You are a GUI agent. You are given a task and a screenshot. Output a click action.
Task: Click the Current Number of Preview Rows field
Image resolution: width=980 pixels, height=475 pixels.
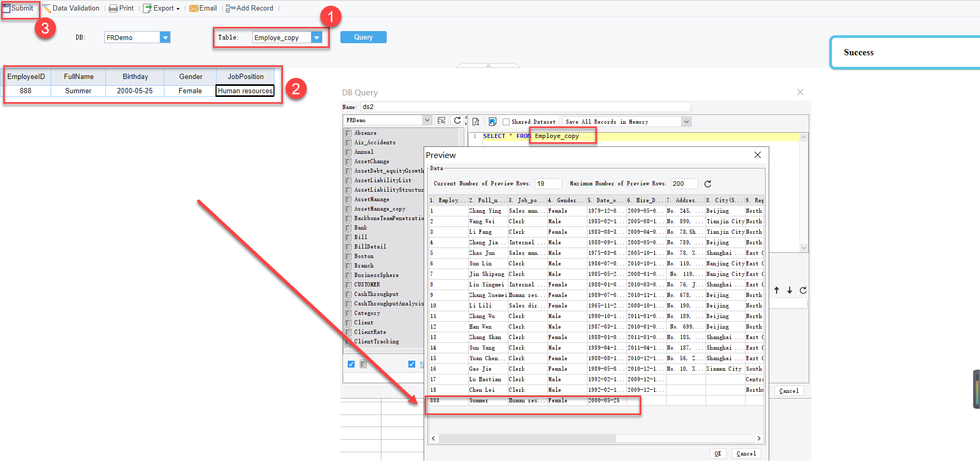click(548, 184)
